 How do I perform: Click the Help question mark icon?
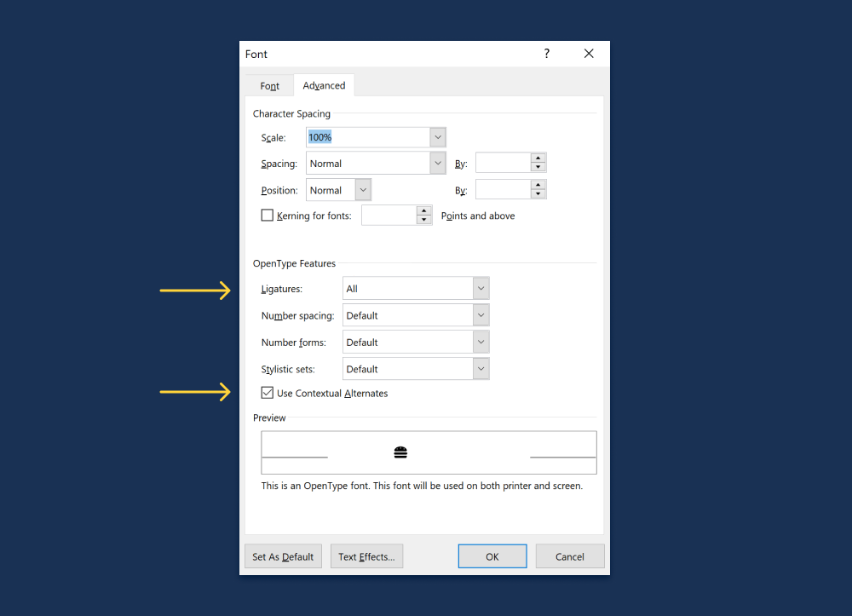pos(546,53)
